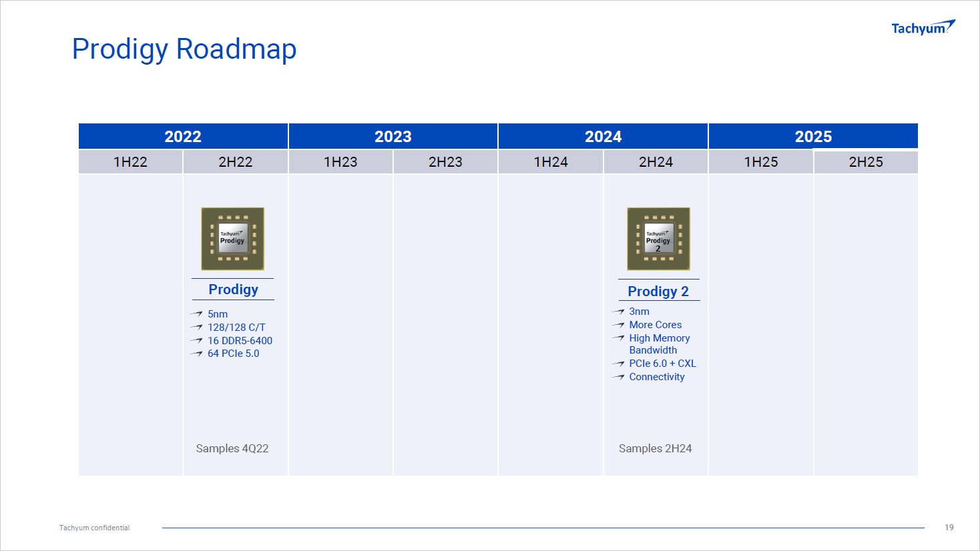This screenshot has width=980, height=551.
Task: Click the 1H23 column header
Action: click(340, 162)
